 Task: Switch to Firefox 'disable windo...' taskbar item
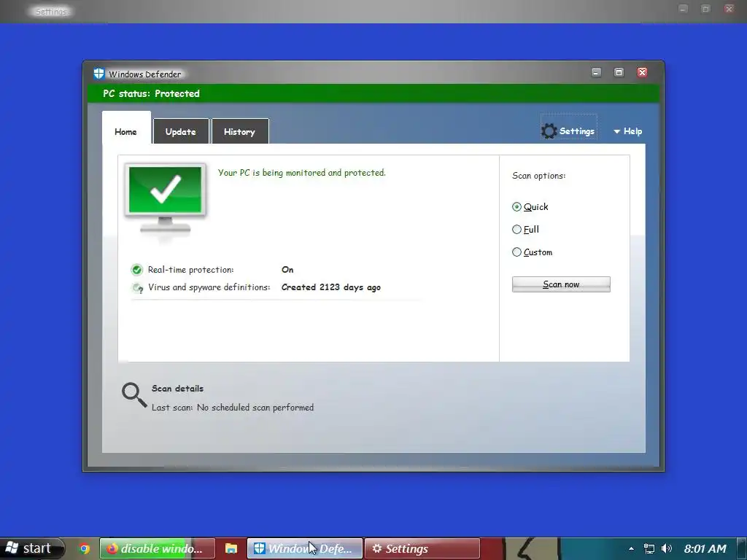(x=158, y=548)
